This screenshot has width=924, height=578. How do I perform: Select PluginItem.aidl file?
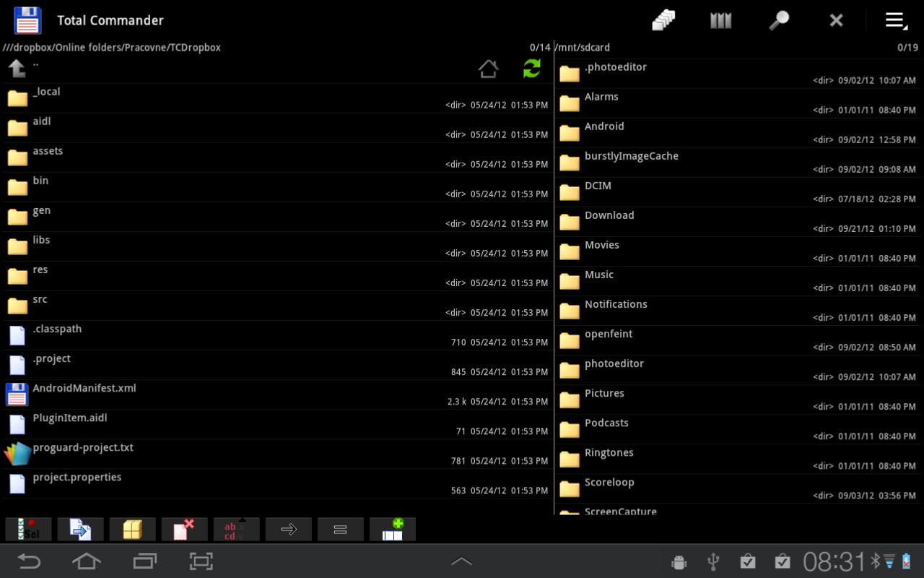tap(277, 424)
